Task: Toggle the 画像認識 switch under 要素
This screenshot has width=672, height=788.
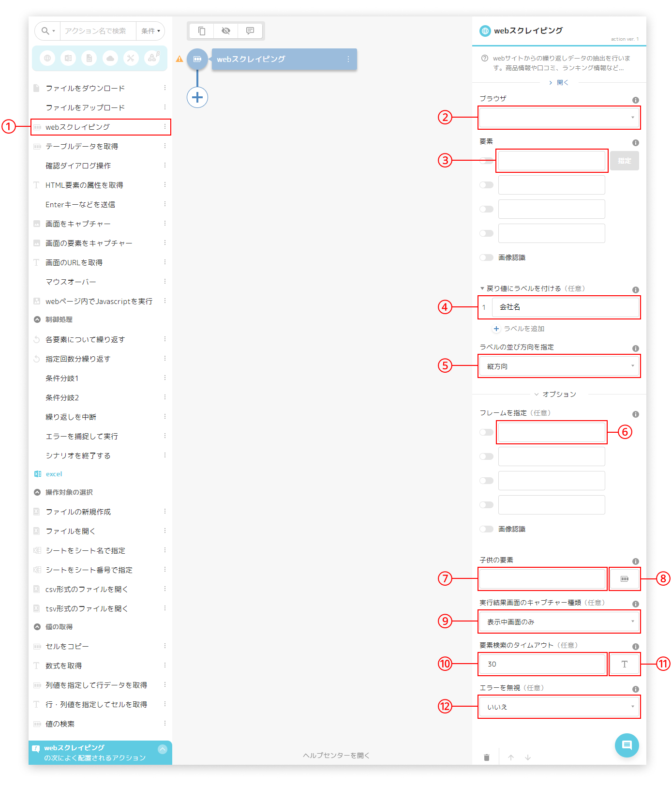Action: coord(486,258)
